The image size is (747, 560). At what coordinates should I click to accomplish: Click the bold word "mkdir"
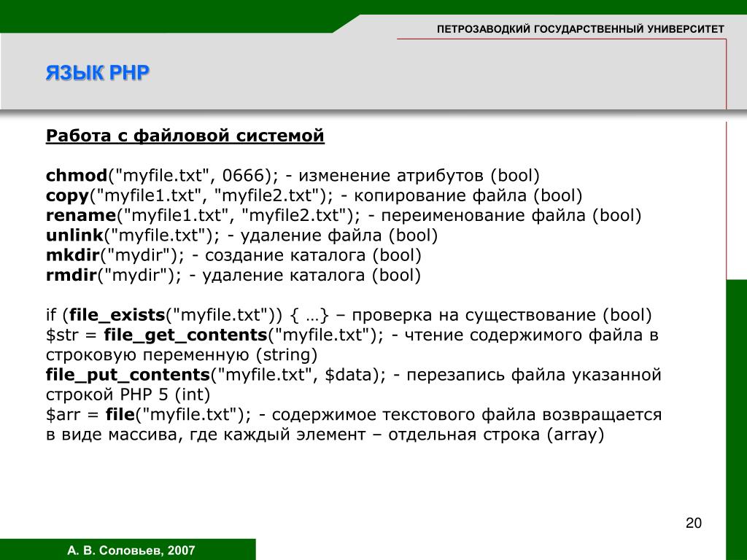point(72,255)
